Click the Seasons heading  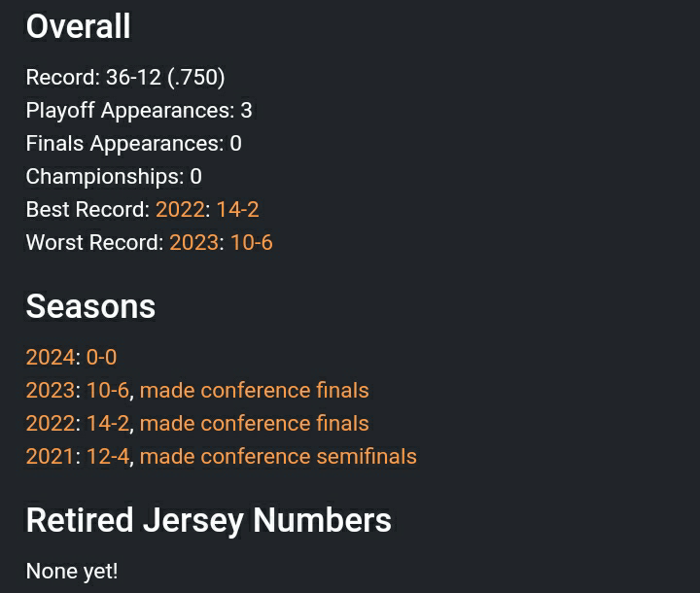click(90, 306)
